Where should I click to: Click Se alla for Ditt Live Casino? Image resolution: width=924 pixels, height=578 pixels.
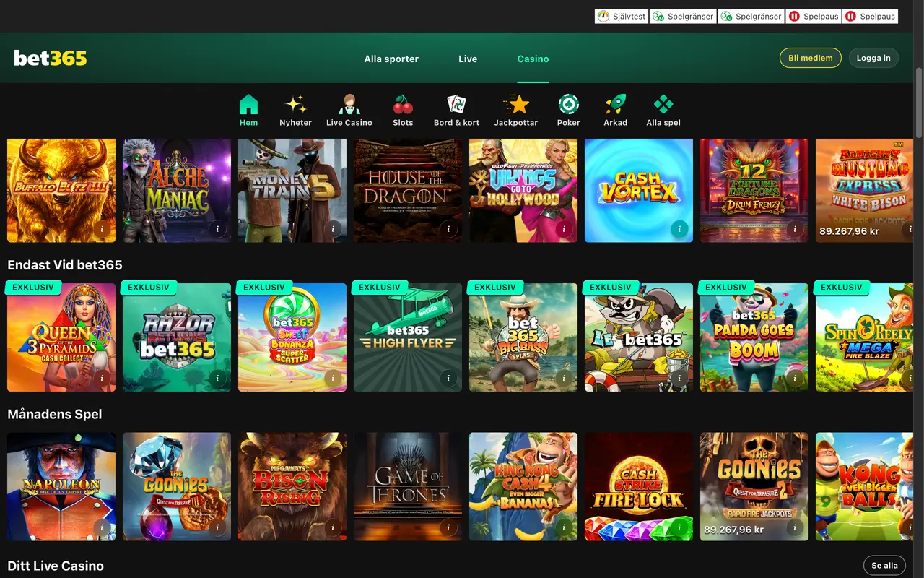(884, 565)
